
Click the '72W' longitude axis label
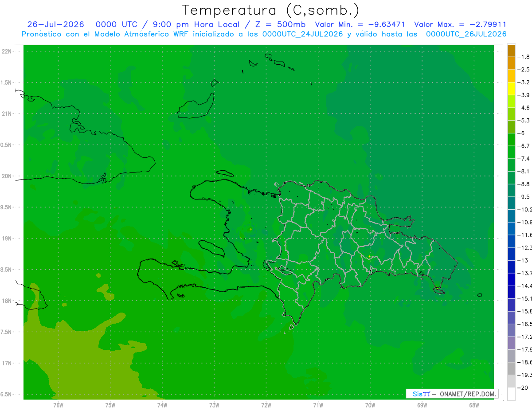(x=266, y=405)
